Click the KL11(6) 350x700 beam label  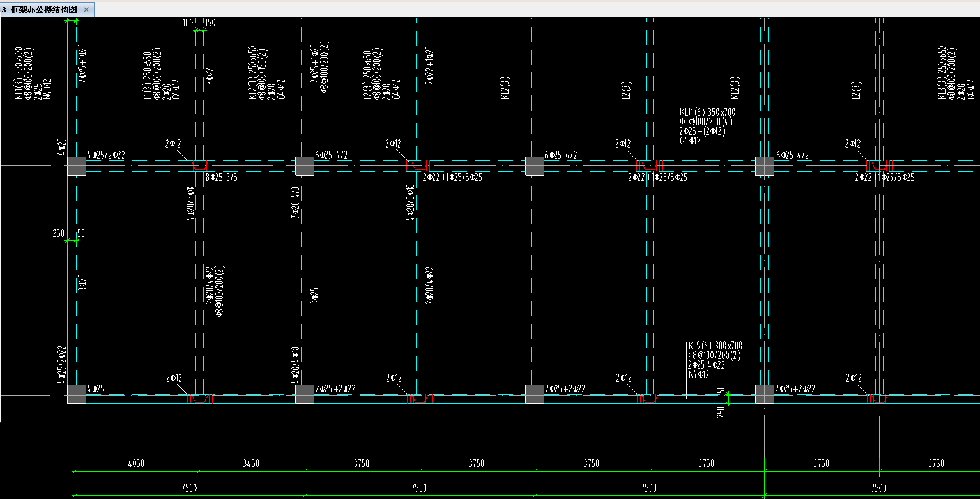click(707, 112)
